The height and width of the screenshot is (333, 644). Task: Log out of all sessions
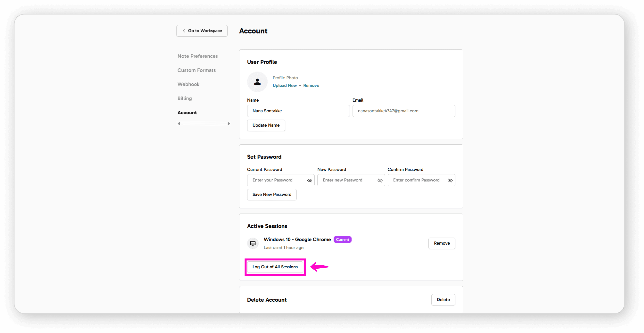point(275,267)
